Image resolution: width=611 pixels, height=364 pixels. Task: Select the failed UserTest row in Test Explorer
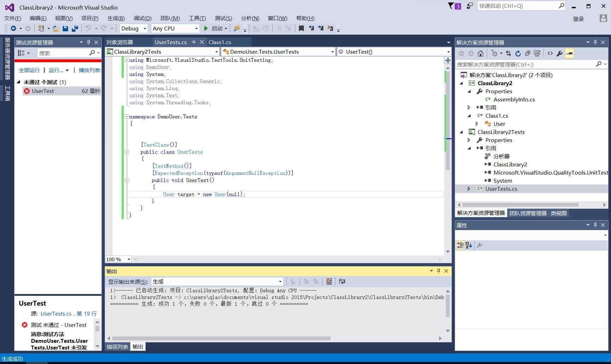pyautogui.click(x=62, y=91)
